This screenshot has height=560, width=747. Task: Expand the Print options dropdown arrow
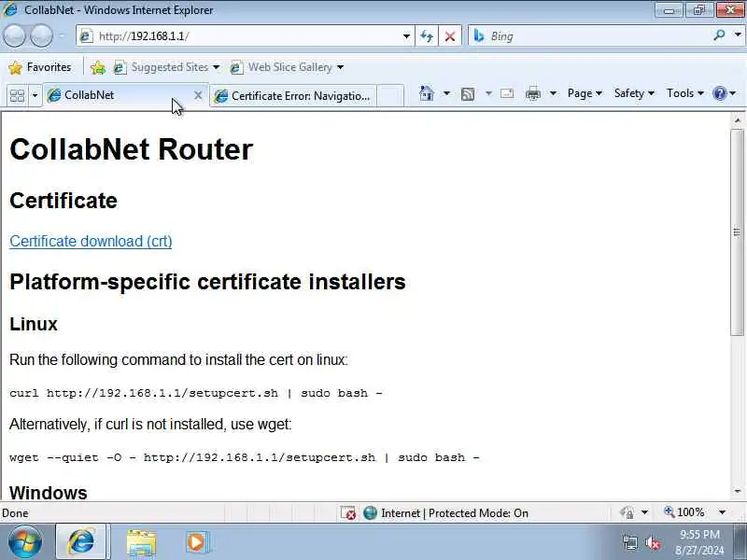pos(553,93)
